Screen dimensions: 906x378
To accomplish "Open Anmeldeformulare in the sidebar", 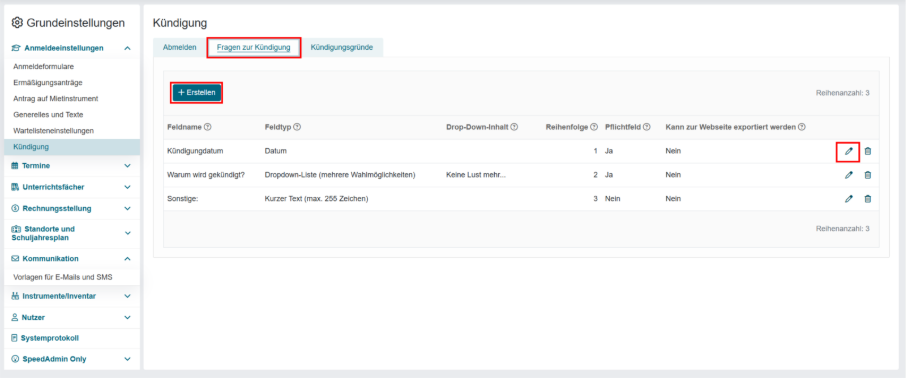I will coord(43,66).
